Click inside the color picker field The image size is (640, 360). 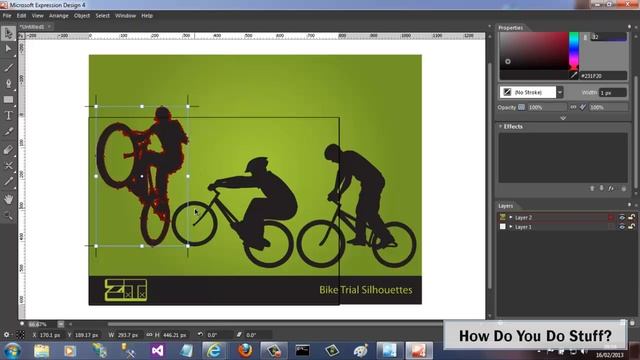click(x=533, y=51)
